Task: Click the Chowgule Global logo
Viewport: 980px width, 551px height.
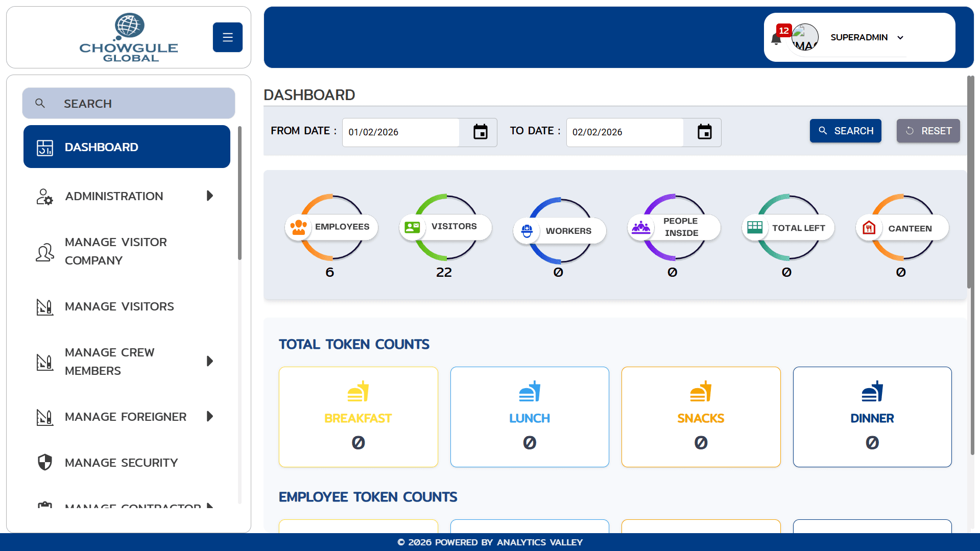Action: click(129, 37)
